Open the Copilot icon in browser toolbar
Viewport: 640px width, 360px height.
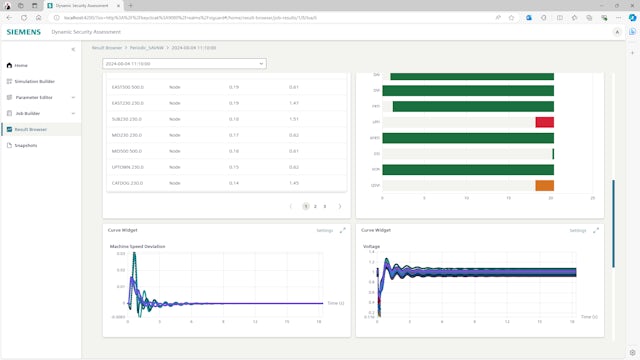632,18
